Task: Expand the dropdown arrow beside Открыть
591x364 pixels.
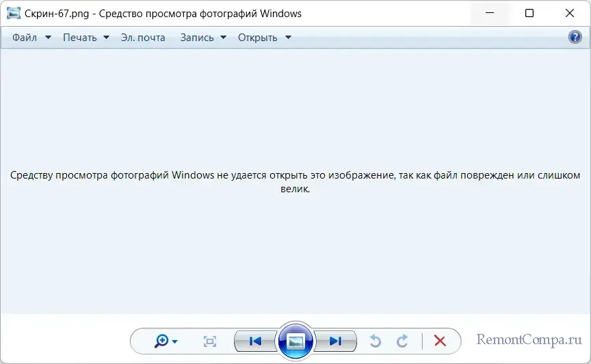Action: [289, 38]
